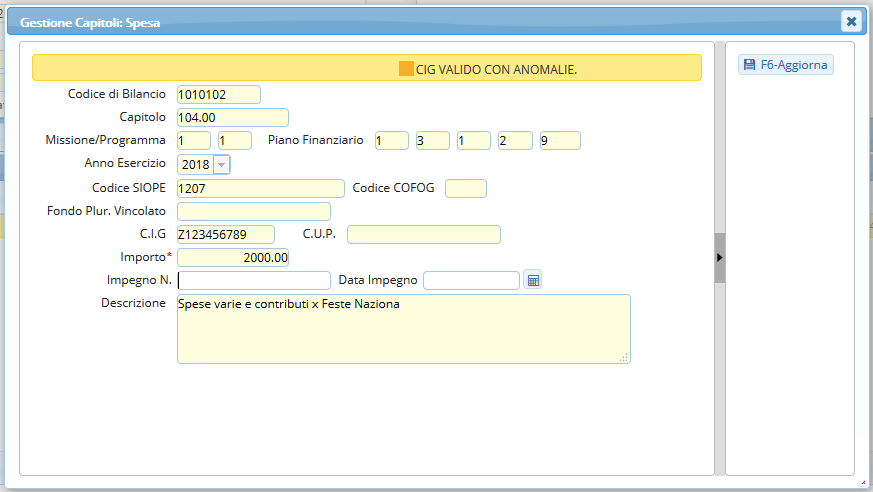
Task: Collapse the right side panel arrow
Action: [x=720, y=258]
